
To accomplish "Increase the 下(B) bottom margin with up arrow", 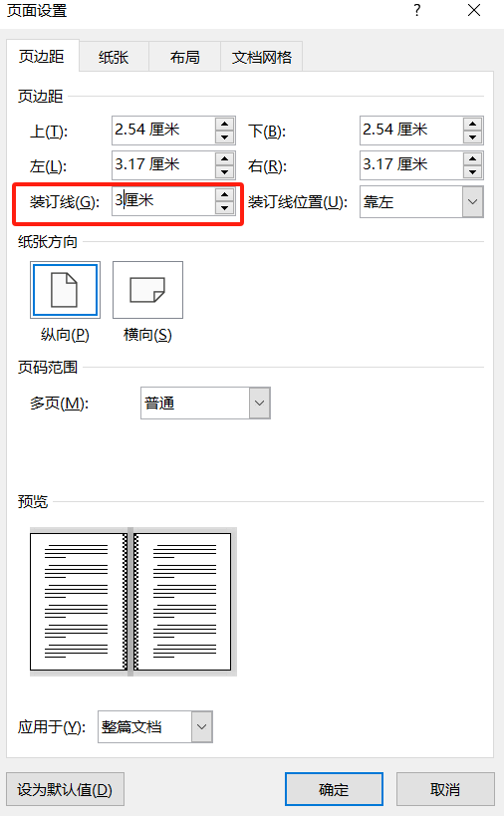I will (472, 124).
